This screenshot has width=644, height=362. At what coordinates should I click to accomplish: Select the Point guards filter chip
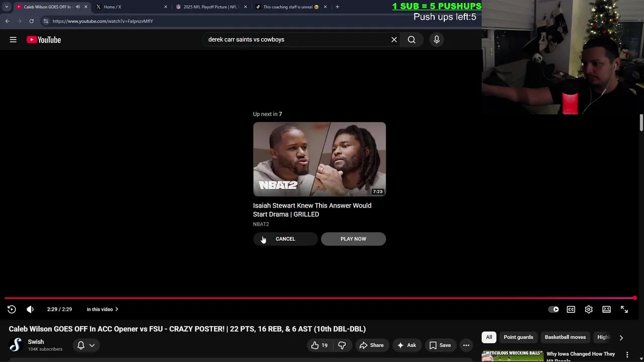point(518,337)
